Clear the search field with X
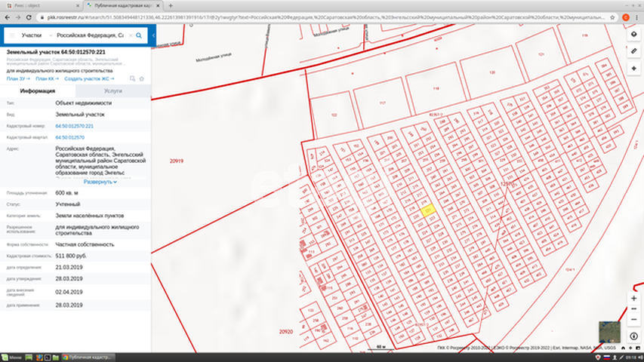The image size is (644, 362). pos(130,35)
